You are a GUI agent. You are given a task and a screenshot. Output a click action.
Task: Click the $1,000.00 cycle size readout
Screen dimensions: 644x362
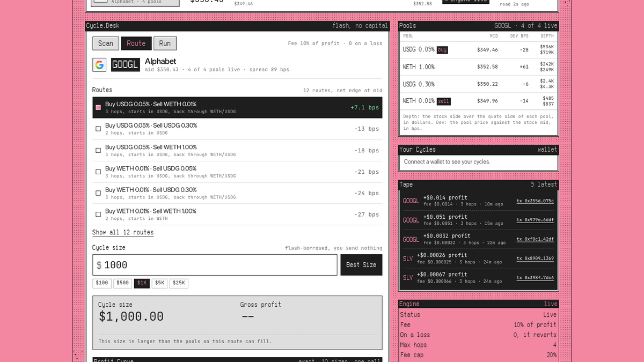[131, 317]
